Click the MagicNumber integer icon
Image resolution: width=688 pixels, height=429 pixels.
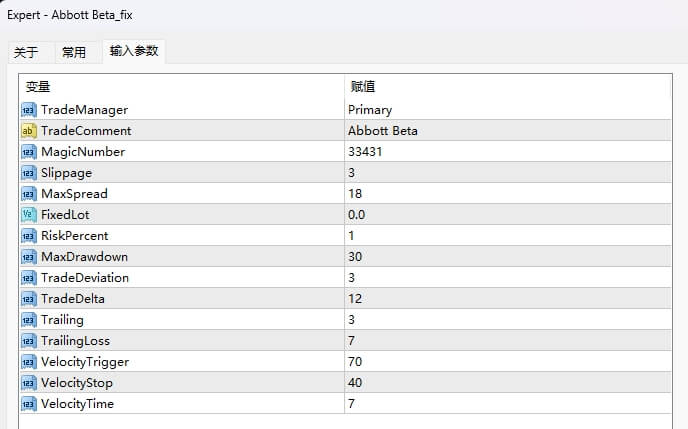pyautogui.click(x=28, y=152)
